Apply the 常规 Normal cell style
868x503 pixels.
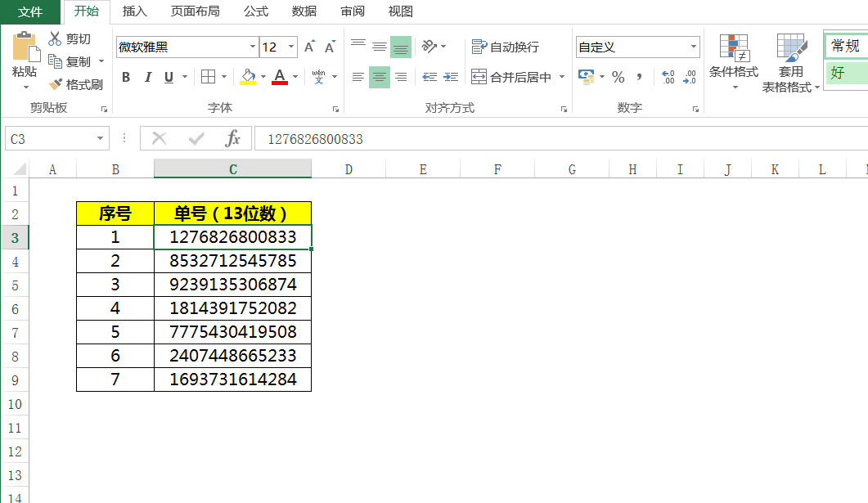(x=847, y=45)
